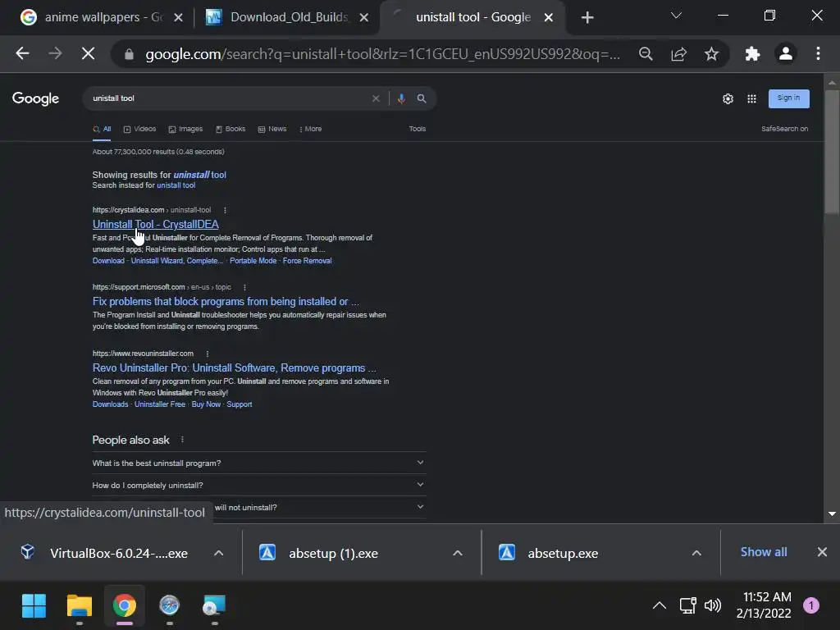Click the Chrome icon in the taskbar

[x=125, y=606]
